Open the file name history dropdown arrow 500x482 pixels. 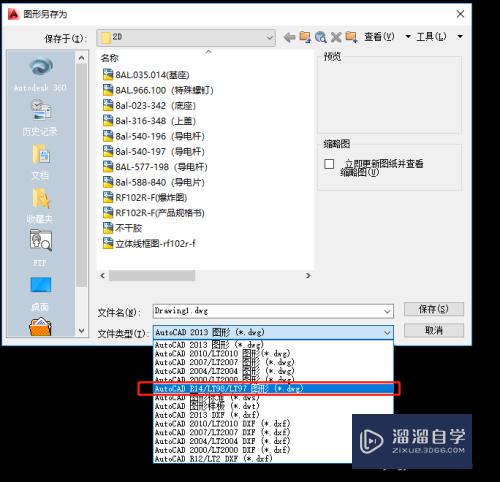click(x=387, y=311)
